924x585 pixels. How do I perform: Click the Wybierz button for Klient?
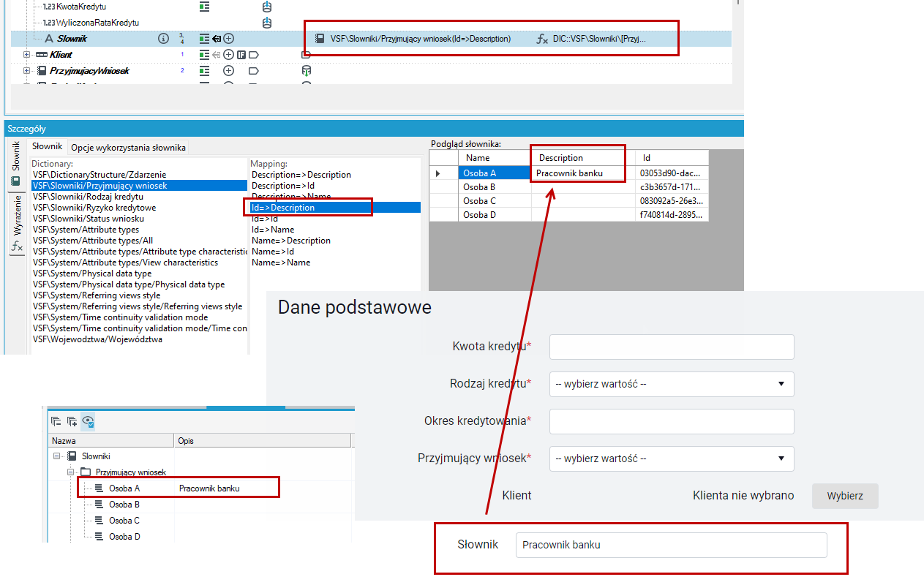click(845, 496)
